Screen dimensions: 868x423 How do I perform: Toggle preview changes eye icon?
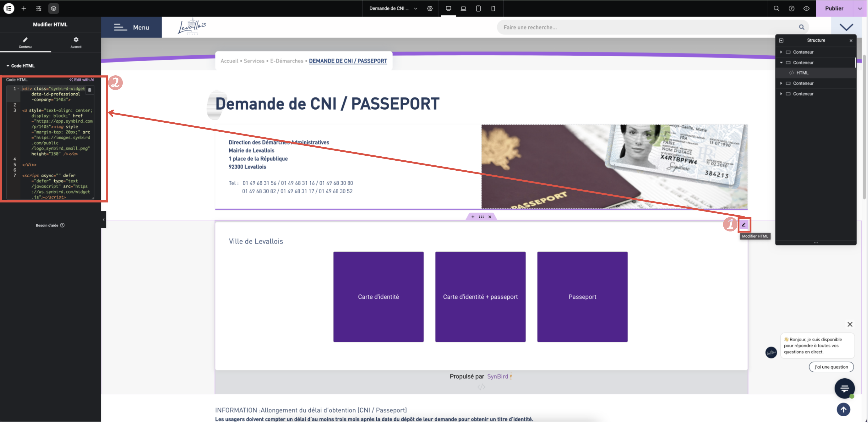(x=806, y=8)
